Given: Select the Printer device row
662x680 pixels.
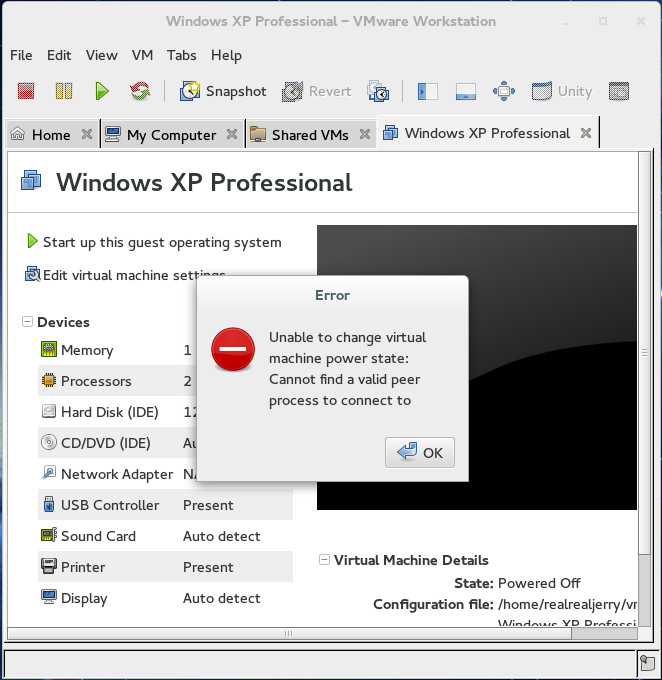Looking at the screenshot, I should pos(165,567).
